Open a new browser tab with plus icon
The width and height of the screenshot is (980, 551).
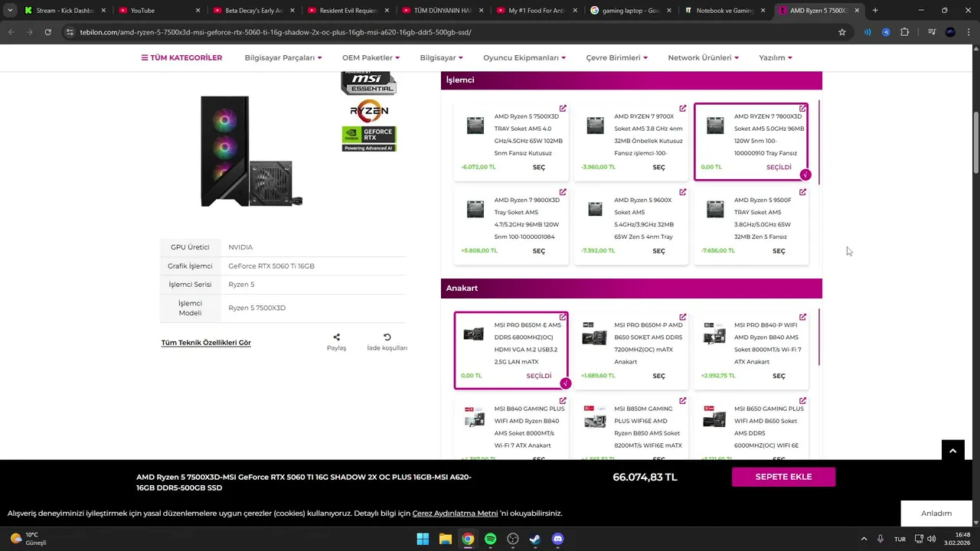click(875, 11)
